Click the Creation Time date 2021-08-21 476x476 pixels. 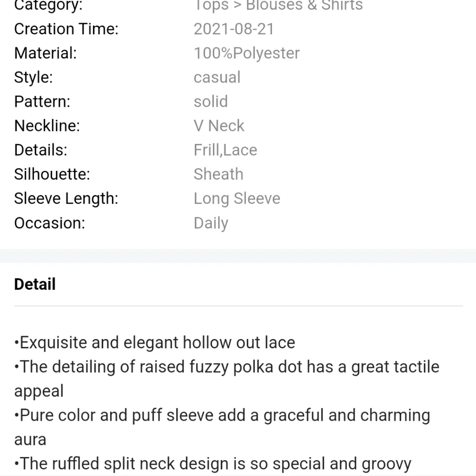coord(234,29)
